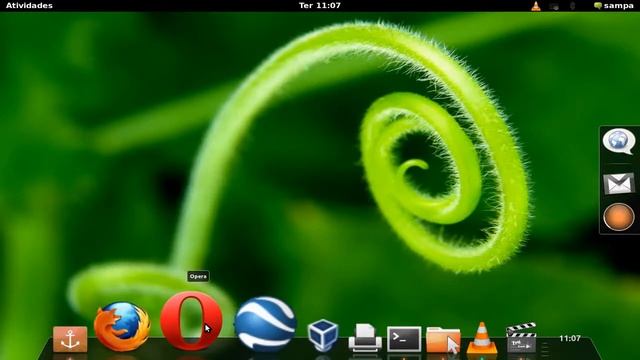Image resolution: width=640 pixels, height=360 pixels.
Task: Open the orange folder file manager
Action: coord(443,339)
